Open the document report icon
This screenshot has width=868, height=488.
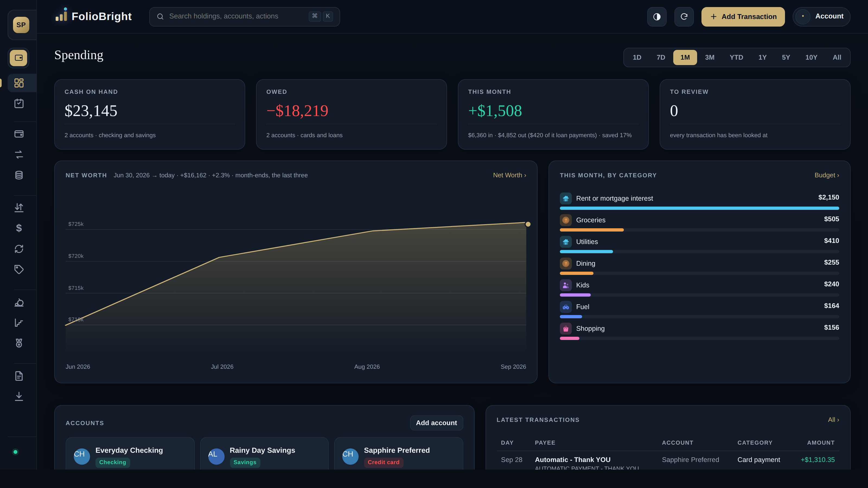point(19,376)
